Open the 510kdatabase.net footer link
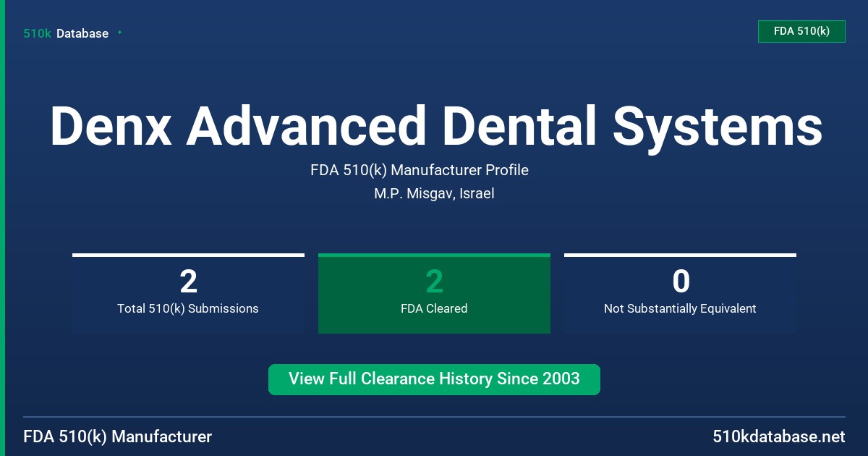 click(778, 436)
